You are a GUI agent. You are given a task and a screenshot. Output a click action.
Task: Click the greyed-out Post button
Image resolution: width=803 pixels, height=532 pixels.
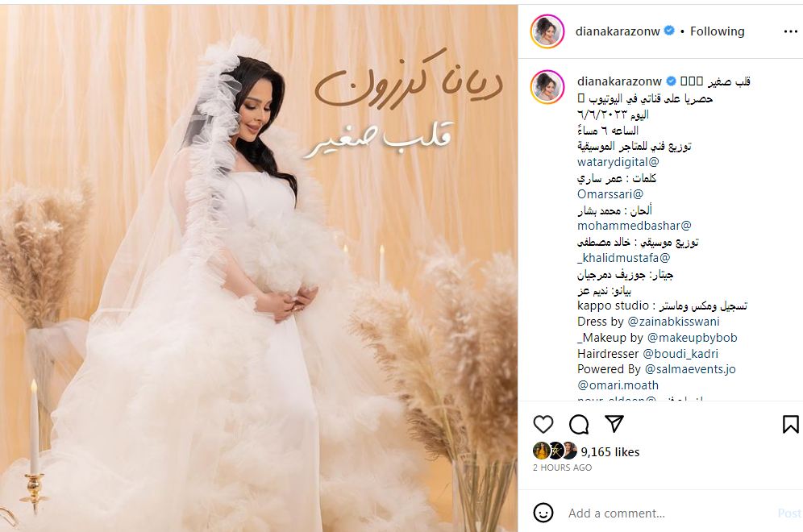(x=789, y=513)
